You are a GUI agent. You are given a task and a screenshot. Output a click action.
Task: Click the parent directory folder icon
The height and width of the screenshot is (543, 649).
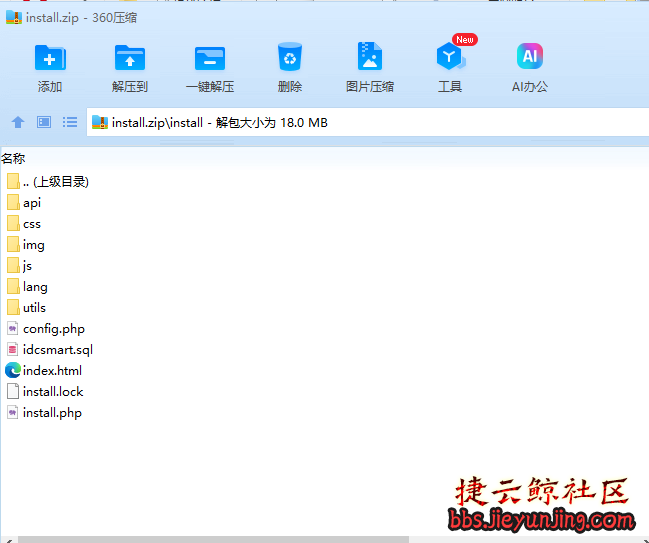pos(13,181)
